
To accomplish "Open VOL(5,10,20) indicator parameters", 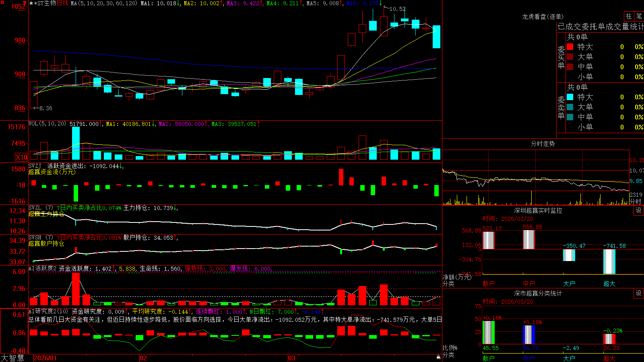I will tap(47, 124).
